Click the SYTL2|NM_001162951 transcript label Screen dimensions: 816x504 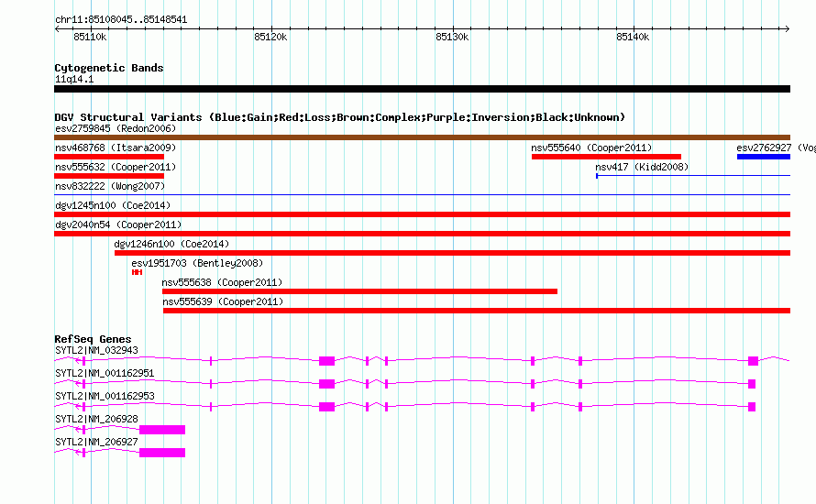[105, 374]
